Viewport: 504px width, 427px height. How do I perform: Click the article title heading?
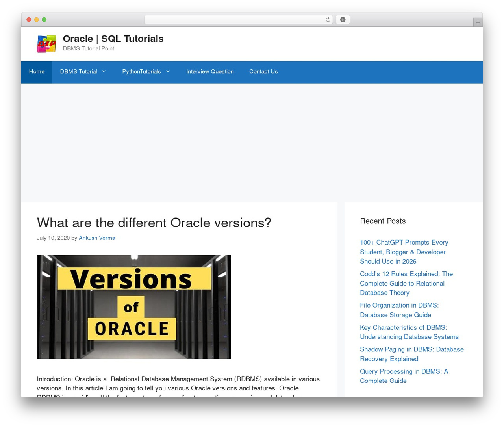[154, 223]
